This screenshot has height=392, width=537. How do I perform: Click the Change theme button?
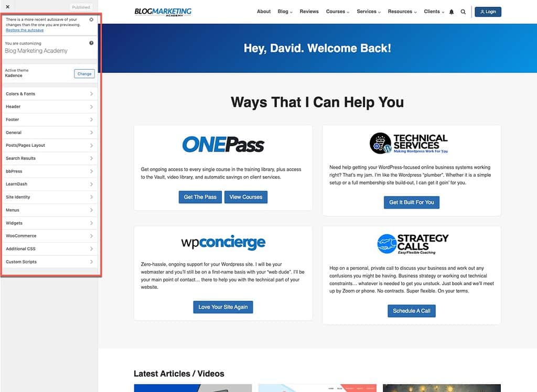coord(84,73)
